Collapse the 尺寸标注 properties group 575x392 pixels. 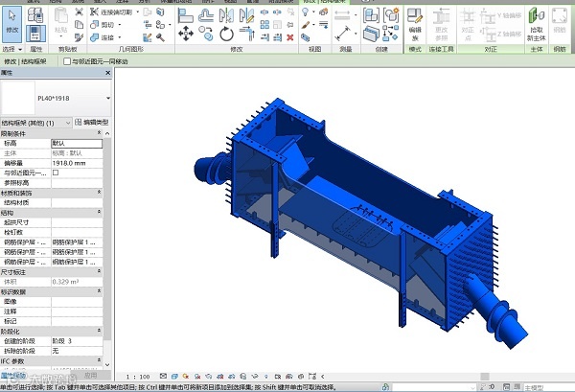(x=99, y=271)
